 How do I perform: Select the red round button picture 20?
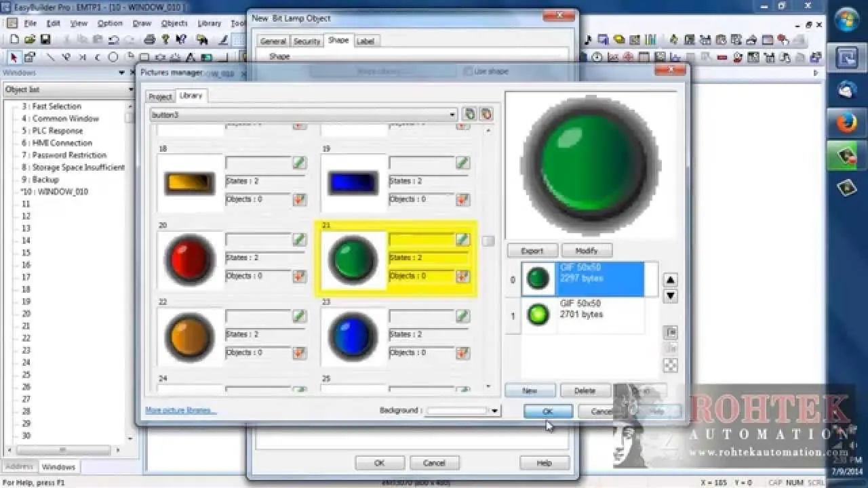coord(190,260)
